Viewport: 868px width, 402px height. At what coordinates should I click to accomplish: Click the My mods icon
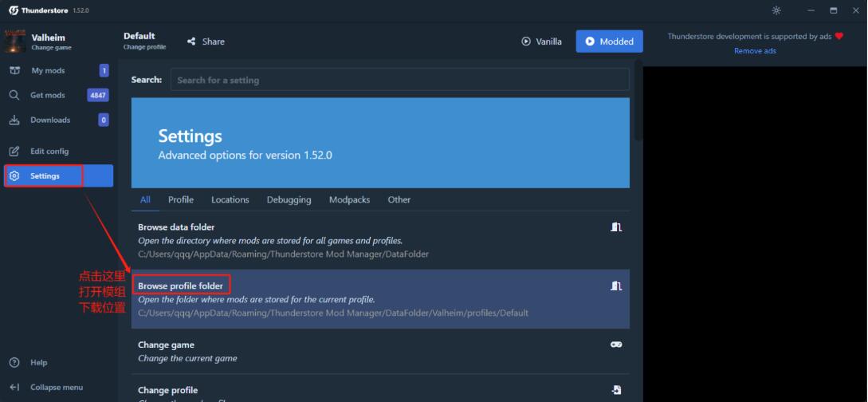15,71
